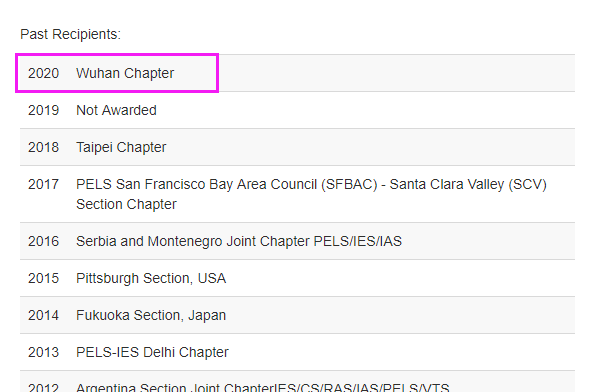Click the 2018 year cell
600x392 pixels.
[x=43, y=147]
